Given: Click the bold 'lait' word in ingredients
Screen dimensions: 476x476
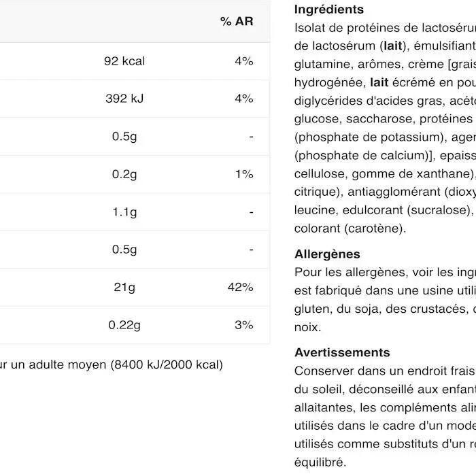Looking at the screenshot, I should click(392, 46).
